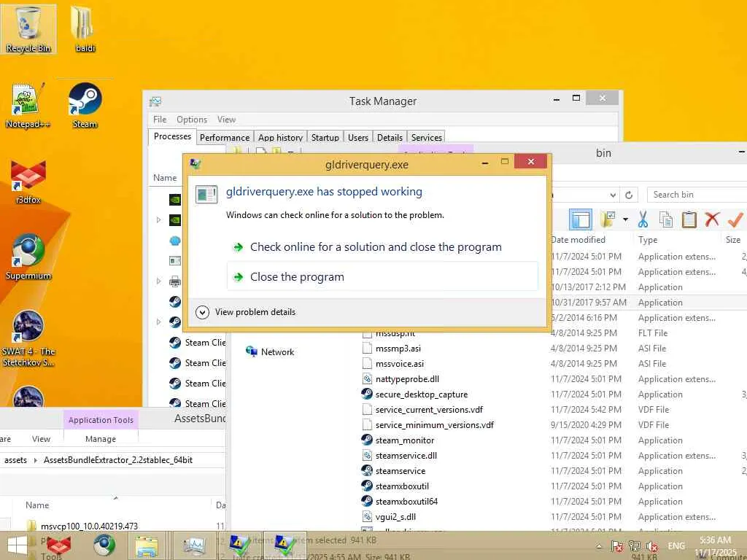Launch SWAT 4 - The Stetchkov shortcut

28,338
